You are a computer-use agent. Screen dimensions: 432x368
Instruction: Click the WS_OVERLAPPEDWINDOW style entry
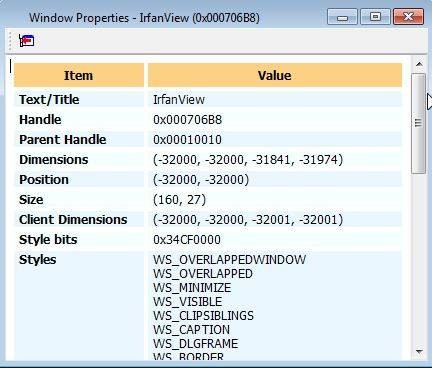point(230,260)
